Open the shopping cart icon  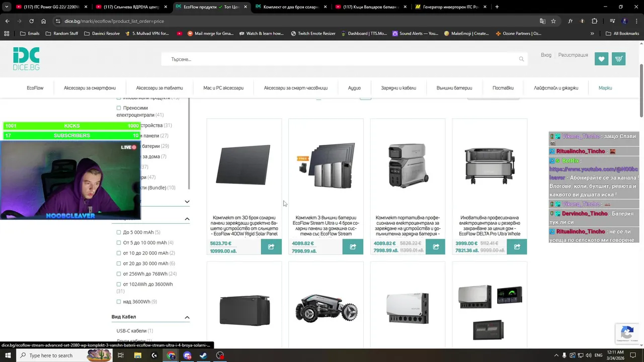(x=619, y=59)
